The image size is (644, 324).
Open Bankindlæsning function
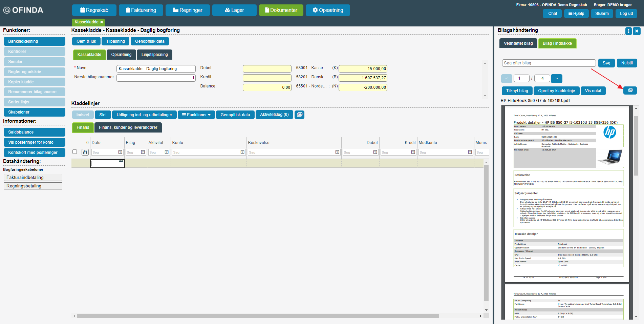pos(35,41)
